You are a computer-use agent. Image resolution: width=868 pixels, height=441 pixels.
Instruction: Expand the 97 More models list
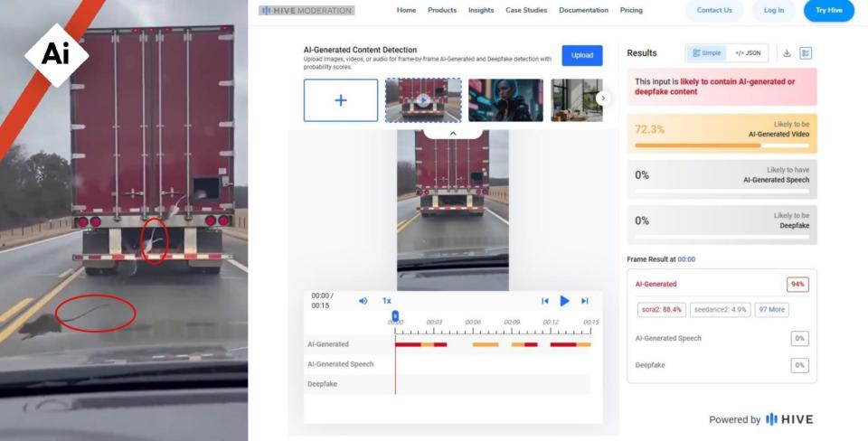point(771,310)
